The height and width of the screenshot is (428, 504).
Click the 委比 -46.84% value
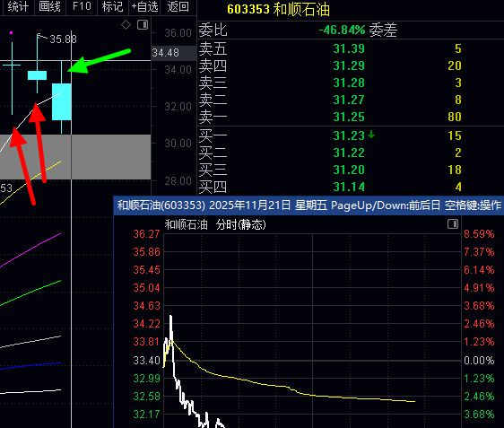(x=342, y=30)
